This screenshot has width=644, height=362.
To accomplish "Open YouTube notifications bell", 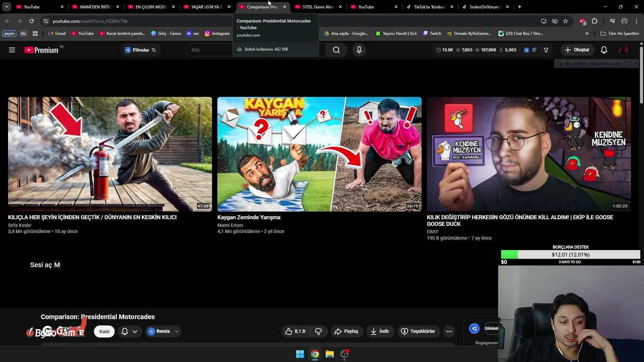I will click(604, 50).
